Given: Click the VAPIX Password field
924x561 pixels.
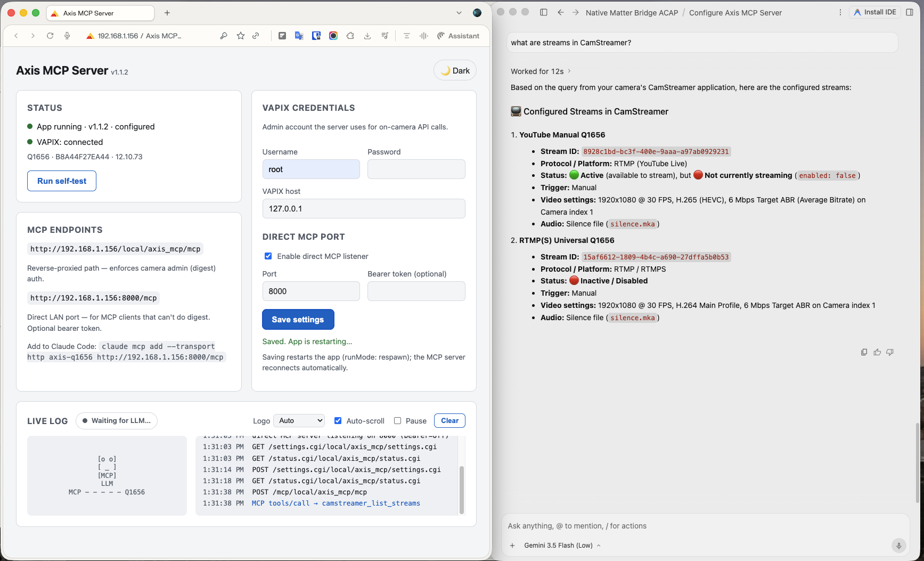Looking at the screenshot, I should tap(416, 169).
